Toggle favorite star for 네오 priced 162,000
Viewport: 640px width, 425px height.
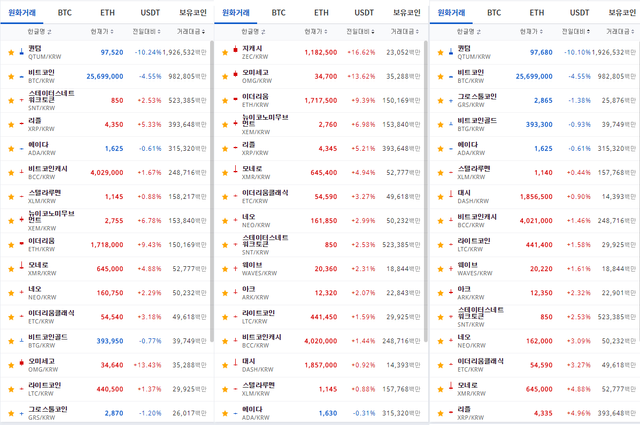[440, 341]
